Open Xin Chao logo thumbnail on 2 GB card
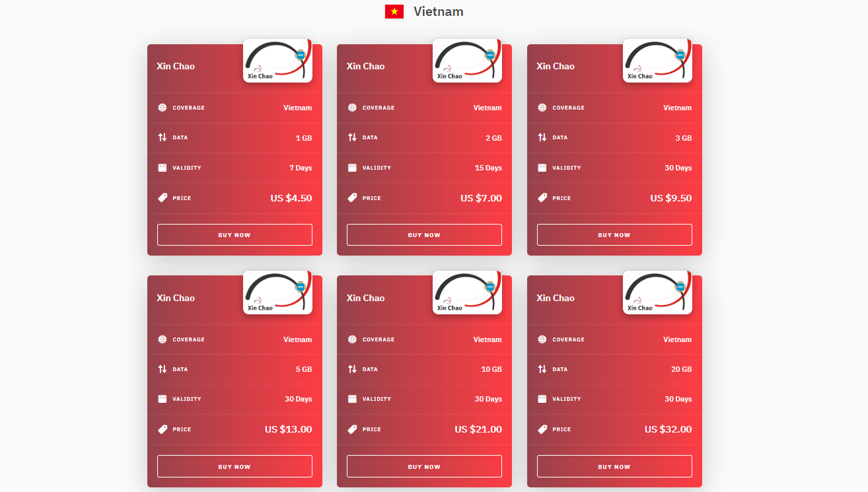The height and width of the screenshot is (492, 868). click(467, 61)
